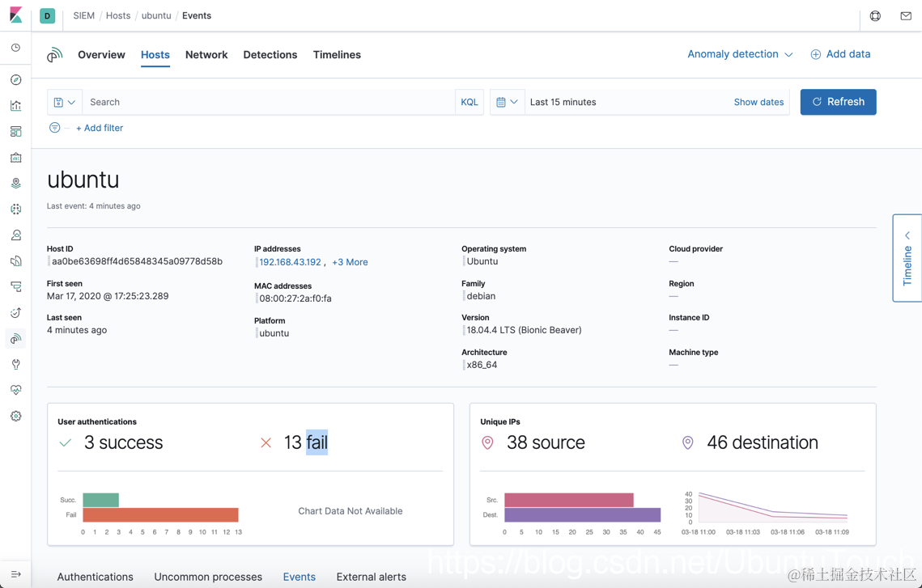The width and height of the screenshot is (922, 588).
Task: Show the +3 More IP addresses
Action: click(350, 262)
